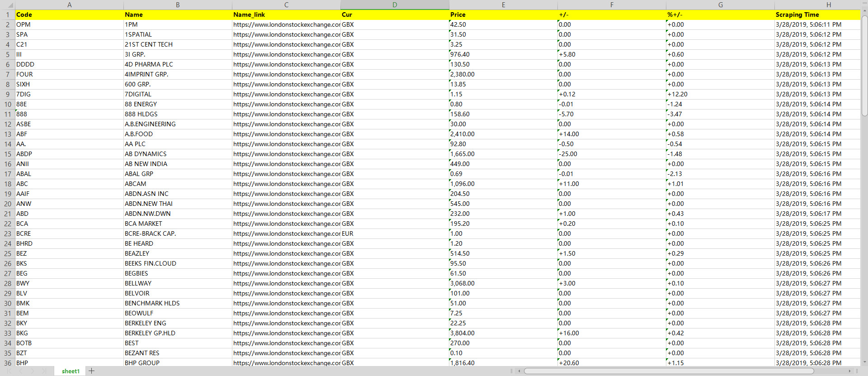Screen dimensions: 868x376
Task: Select cell containing 'AB DYNAMICS'
Action: (x=178, y=154)
